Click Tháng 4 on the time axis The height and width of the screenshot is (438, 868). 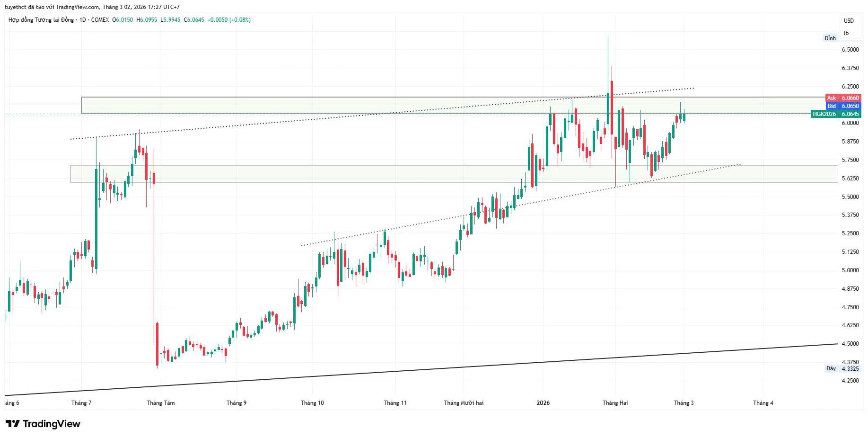click(763, 403)
